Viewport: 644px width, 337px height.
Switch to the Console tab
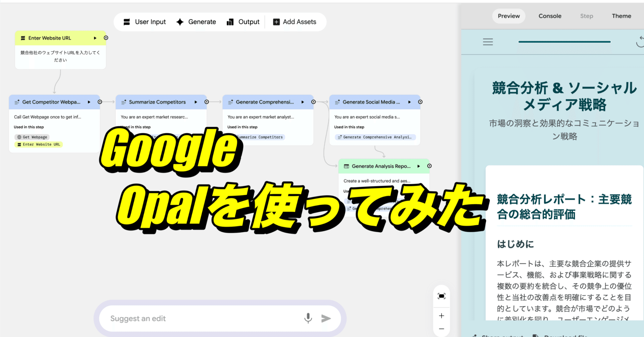pos(550,16)
